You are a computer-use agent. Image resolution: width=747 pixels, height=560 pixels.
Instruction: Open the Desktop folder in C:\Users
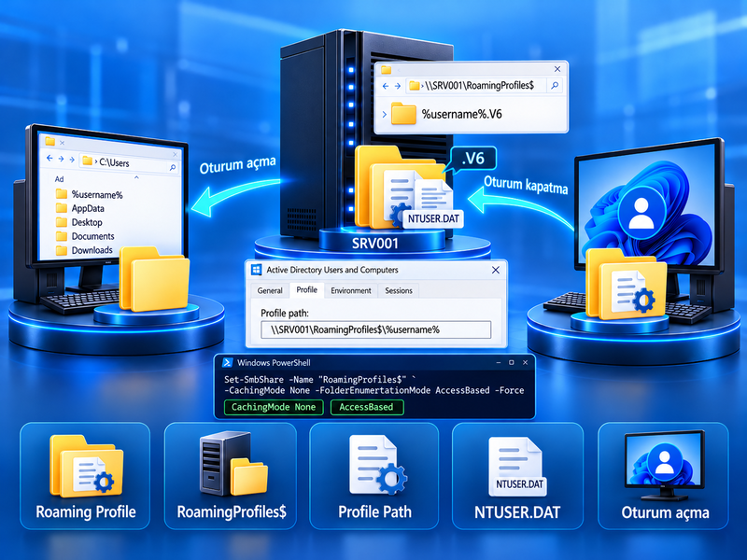click(x=79, y=222)
